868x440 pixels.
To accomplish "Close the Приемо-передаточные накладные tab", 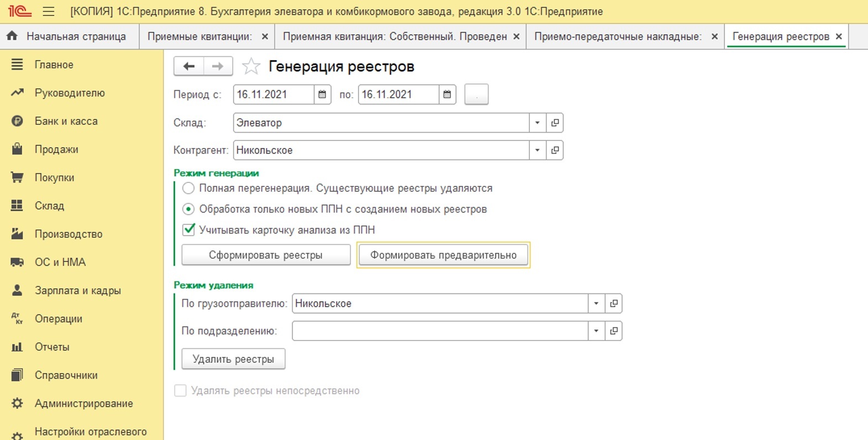I will click(x=714, y=36).
